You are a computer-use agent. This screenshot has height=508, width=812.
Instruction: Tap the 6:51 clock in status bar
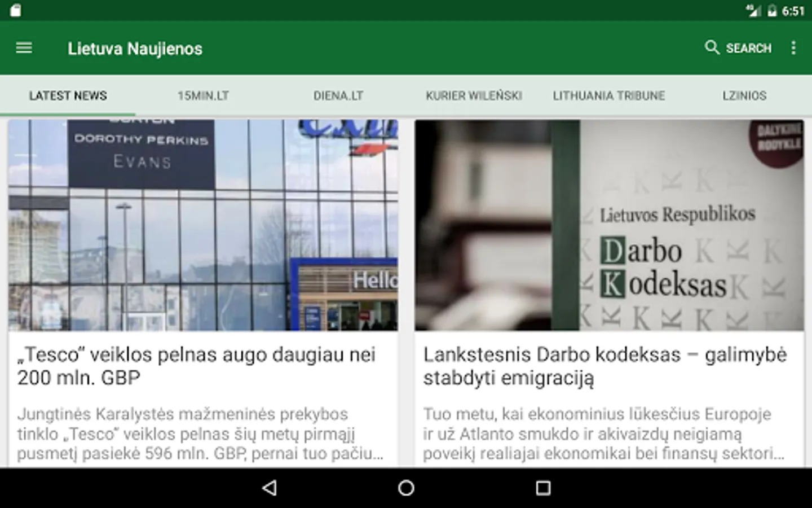pyautogui.click(x=793, y=11)
